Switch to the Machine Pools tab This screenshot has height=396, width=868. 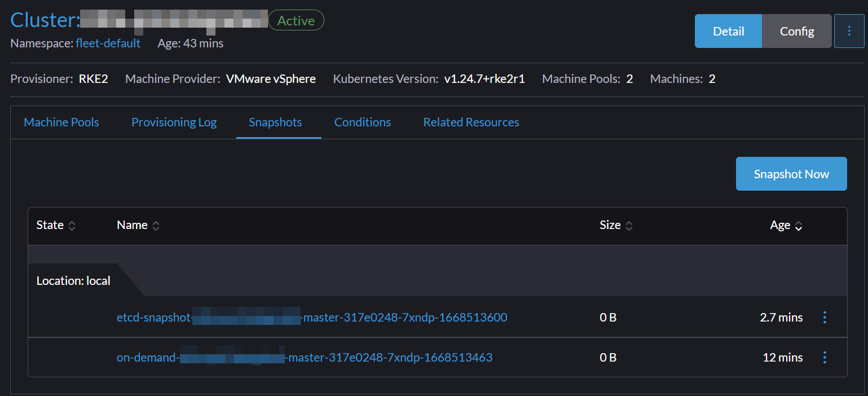pos(61,122)
